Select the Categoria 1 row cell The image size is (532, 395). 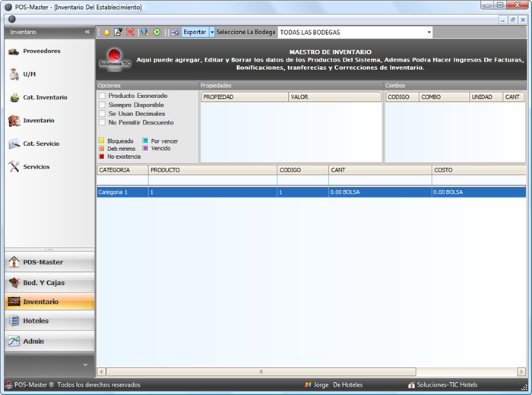(122, 192)
